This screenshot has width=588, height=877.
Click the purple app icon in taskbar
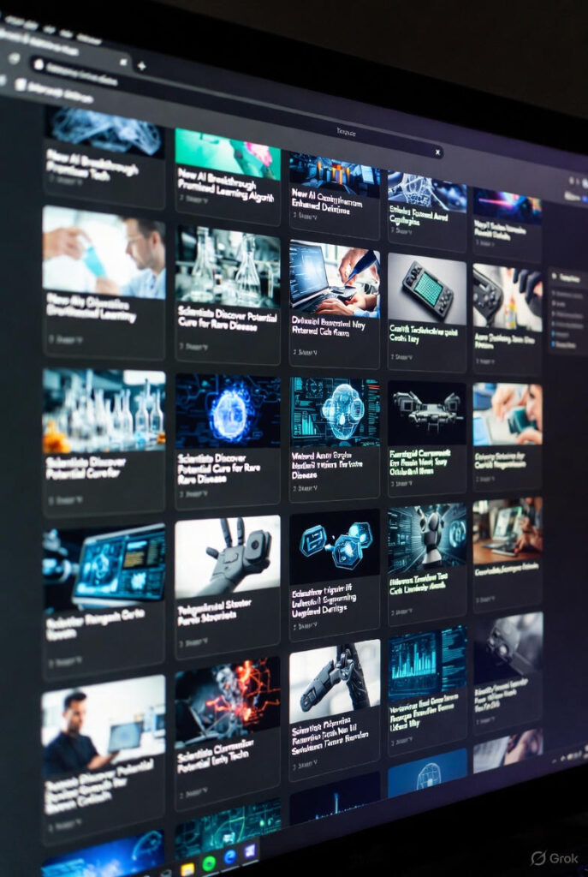tap(250, 851)
